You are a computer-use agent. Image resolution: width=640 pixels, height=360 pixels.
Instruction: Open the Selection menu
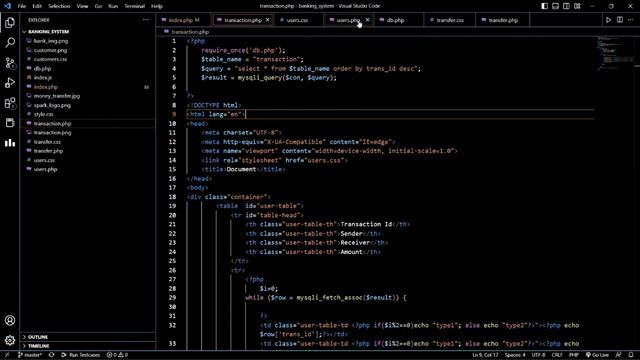59,6
